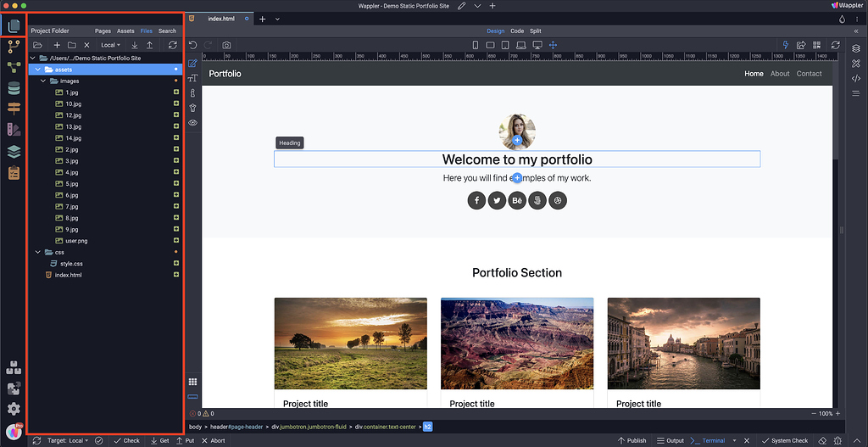868x447 pixels.
Task: Click the Put button
Action: pos(186,441)
